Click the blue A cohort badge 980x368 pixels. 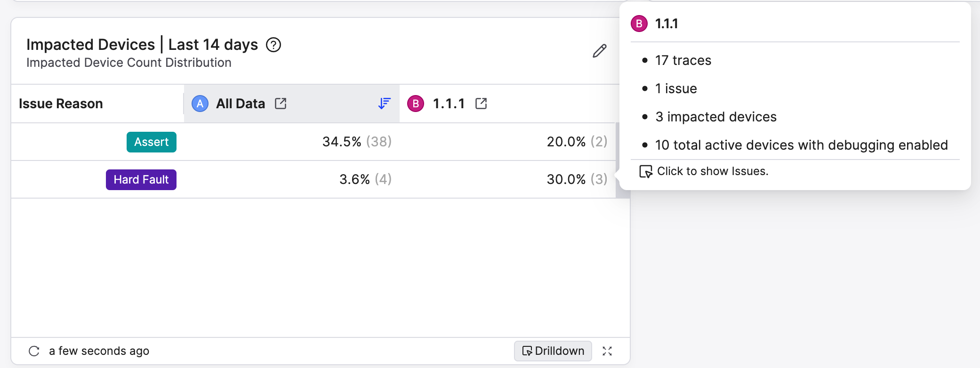200,104
